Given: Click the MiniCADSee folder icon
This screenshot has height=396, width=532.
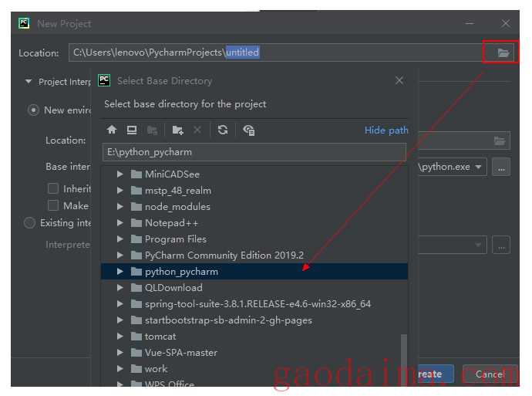Looking at the screenshot, I should [136, 174].
